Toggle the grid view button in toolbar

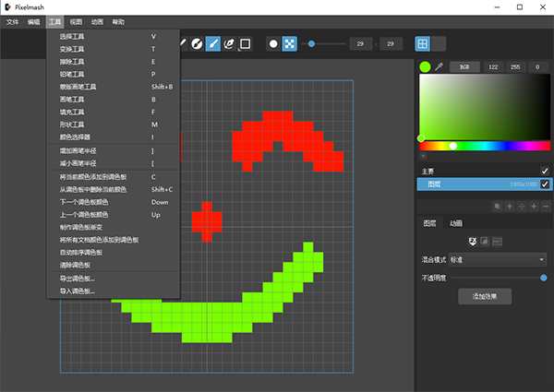[x=422, y=43]
